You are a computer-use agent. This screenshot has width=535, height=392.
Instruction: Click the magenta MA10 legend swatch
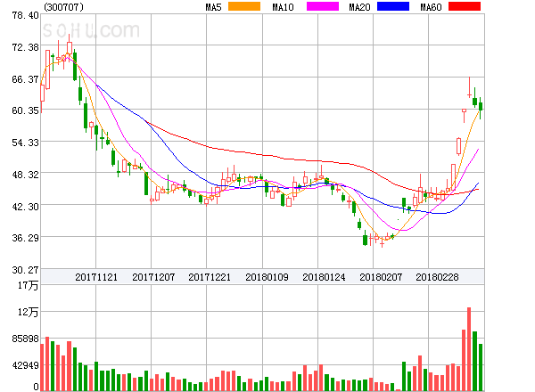(x=323, y=6)
